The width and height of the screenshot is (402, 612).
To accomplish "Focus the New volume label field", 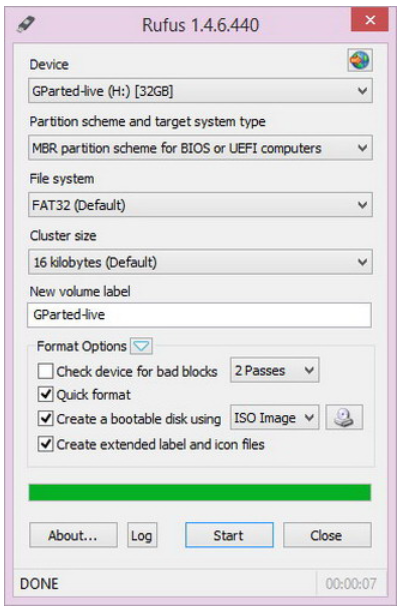I will (x=199, y=315).
